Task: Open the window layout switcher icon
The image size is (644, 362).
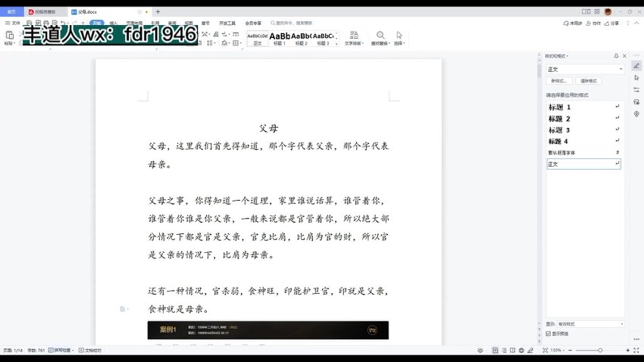Action: pyautogui.click(x=586, y=12)
